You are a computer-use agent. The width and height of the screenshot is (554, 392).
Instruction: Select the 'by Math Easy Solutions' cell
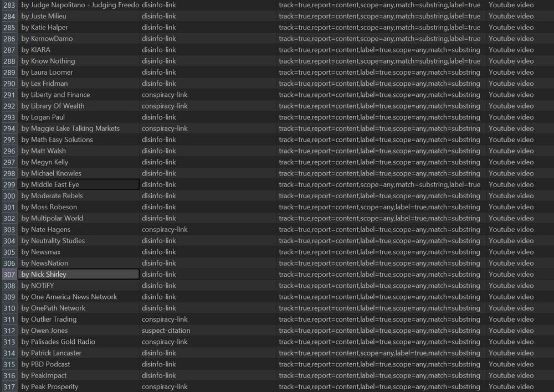(79, 140)
